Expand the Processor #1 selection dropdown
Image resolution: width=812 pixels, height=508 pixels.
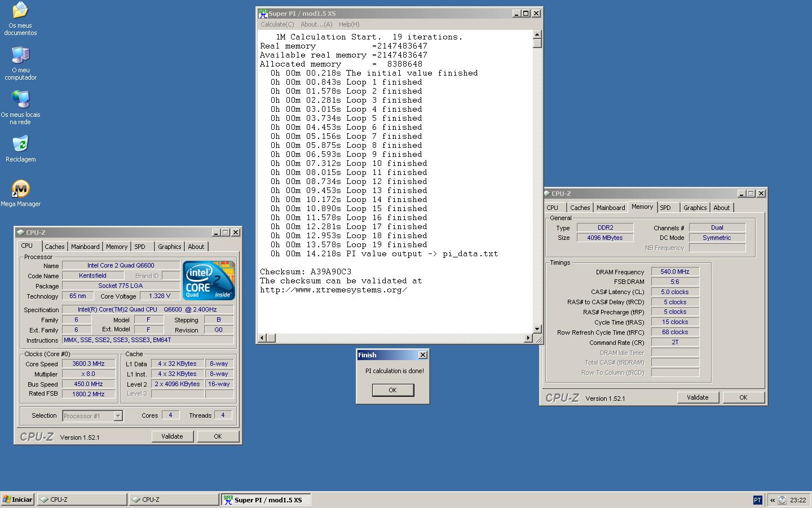118,416
